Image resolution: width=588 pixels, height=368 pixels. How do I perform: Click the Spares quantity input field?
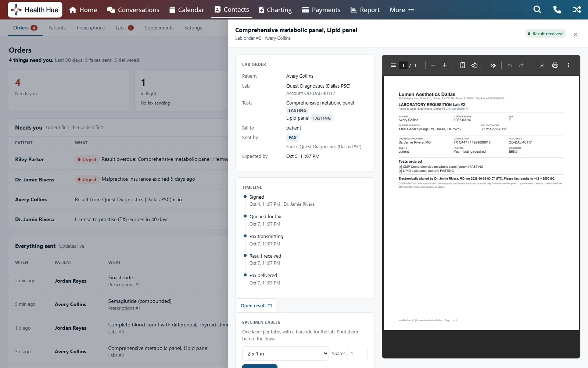tap(357, 353)
